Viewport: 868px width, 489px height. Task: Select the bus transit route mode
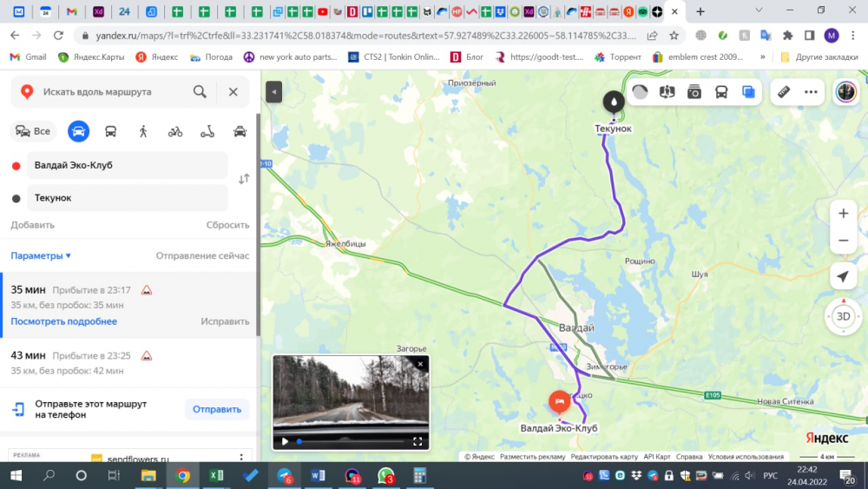[x=110, y=131]
